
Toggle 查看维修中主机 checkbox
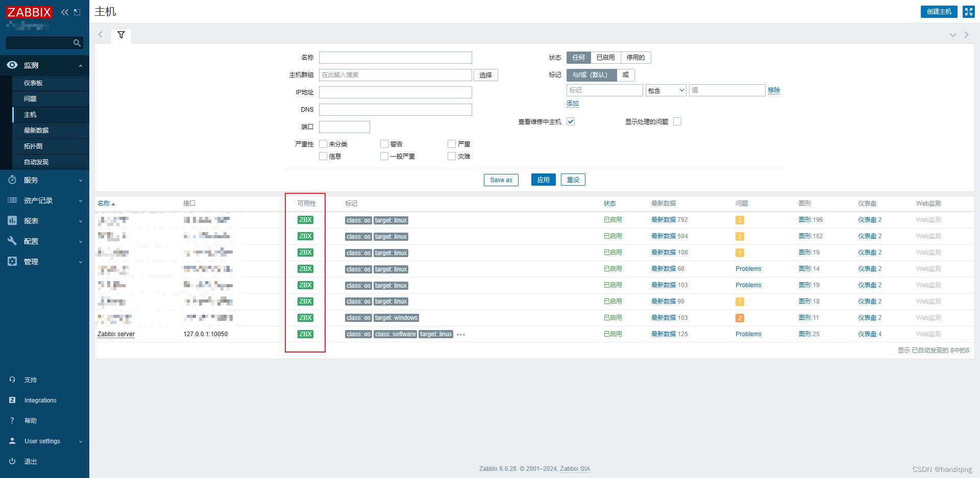pyautogui.click(x=571, y=121)
